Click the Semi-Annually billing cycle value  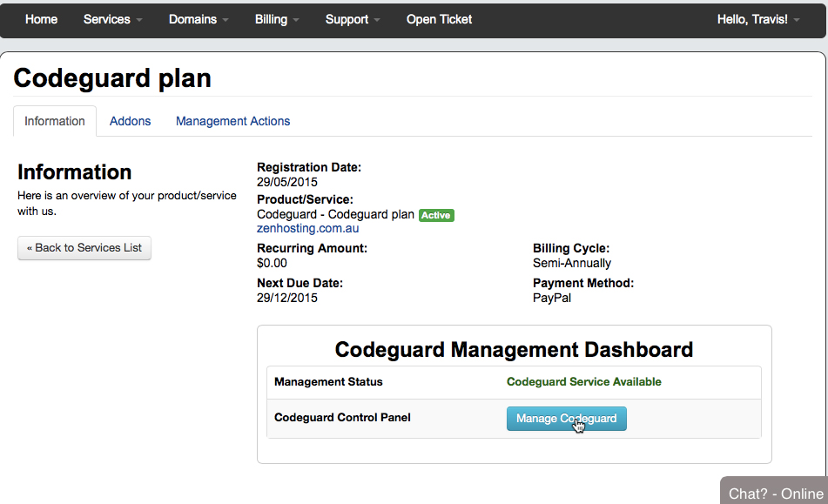tap(572, 264)
